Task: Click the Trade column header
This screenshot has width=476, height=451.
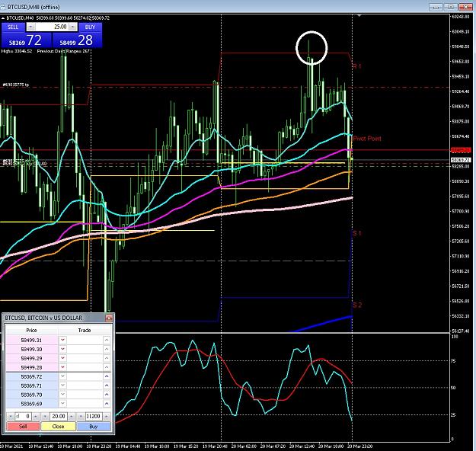Action: click(85, 330)
